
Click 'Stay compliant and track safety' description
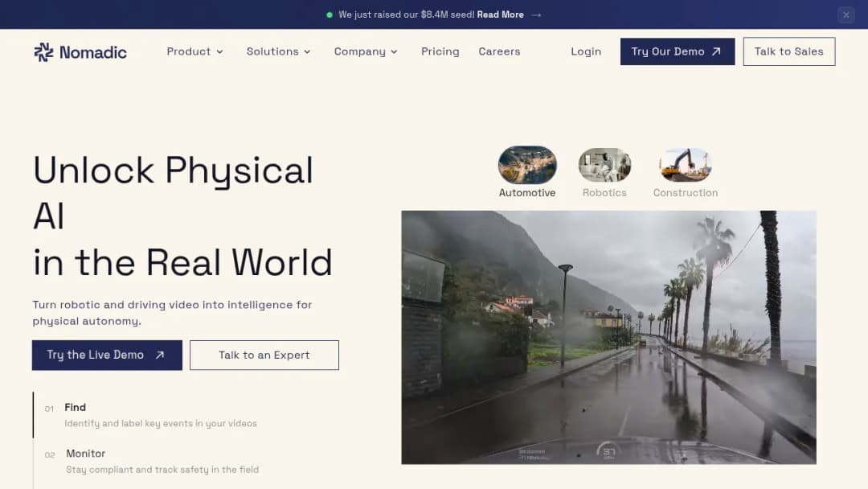click(162, 470)
